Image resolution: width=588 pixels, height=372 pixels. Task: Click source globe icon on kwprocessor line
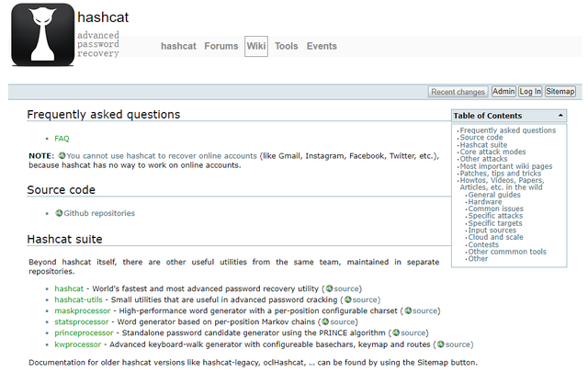coord(440,344)
